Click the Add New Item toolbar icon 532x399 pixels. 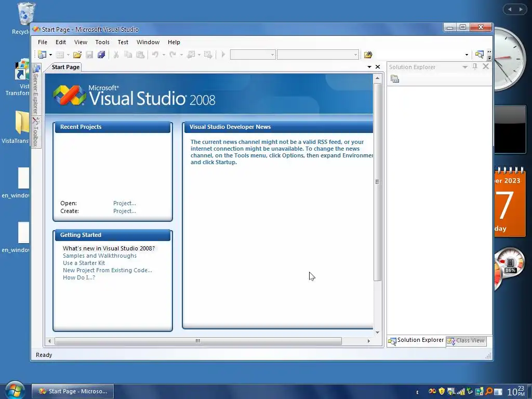pyautogui.click(x=60, y=55)
